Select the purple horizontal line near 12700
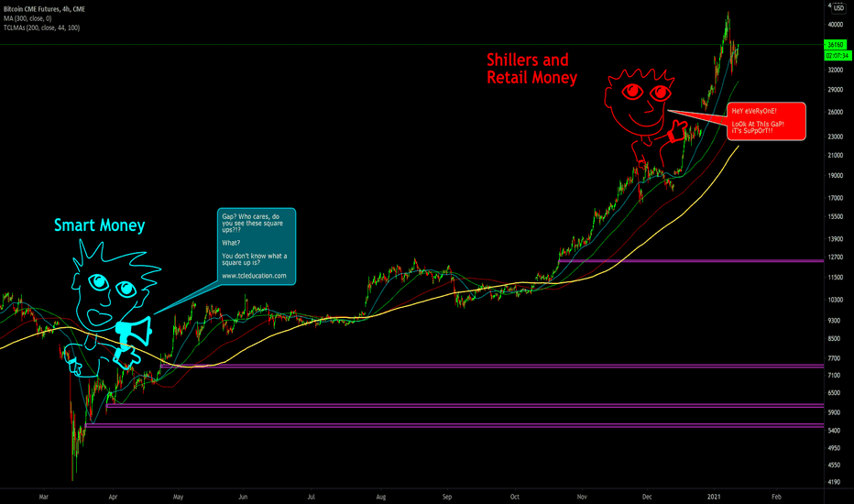Viewport: 854px width, 504px height. [x=691, y=261]
